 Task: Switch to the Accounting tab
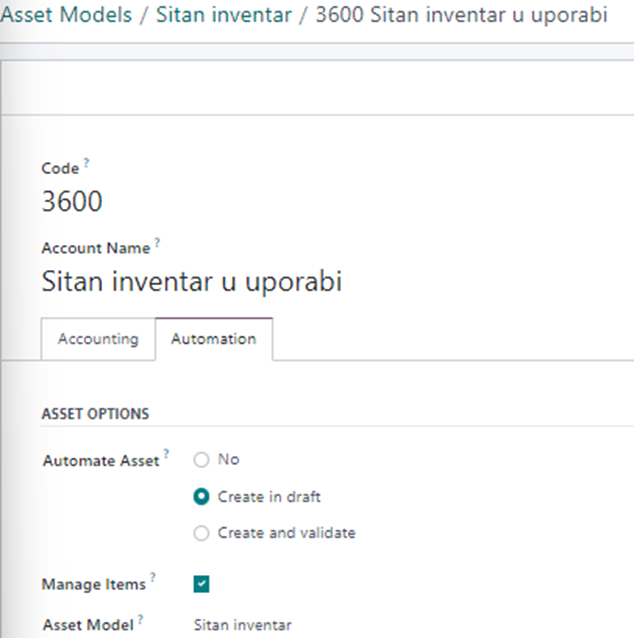(98, 339)
